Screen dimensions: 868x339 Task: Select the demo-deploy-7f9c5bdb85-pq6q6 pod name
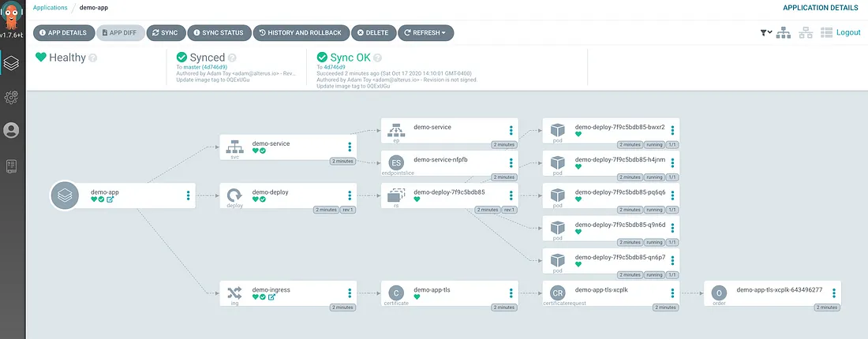(620, 192)
